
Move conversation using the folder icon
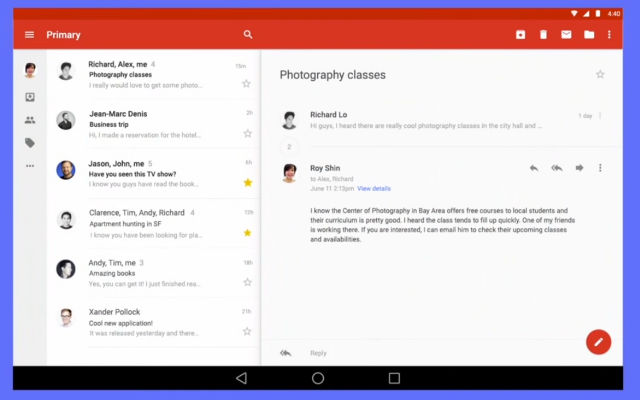pyautogui.click(x=589, y=35)
